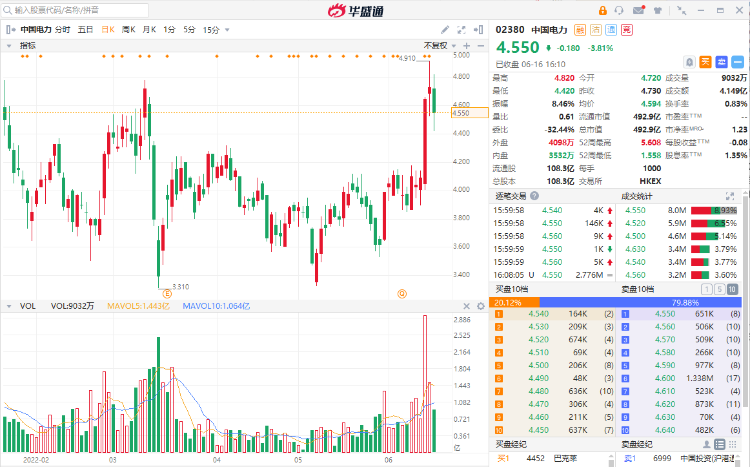This screenshot has height=467, width=750.
Task: Click the 融 margin tag
Action: [580, 30]
